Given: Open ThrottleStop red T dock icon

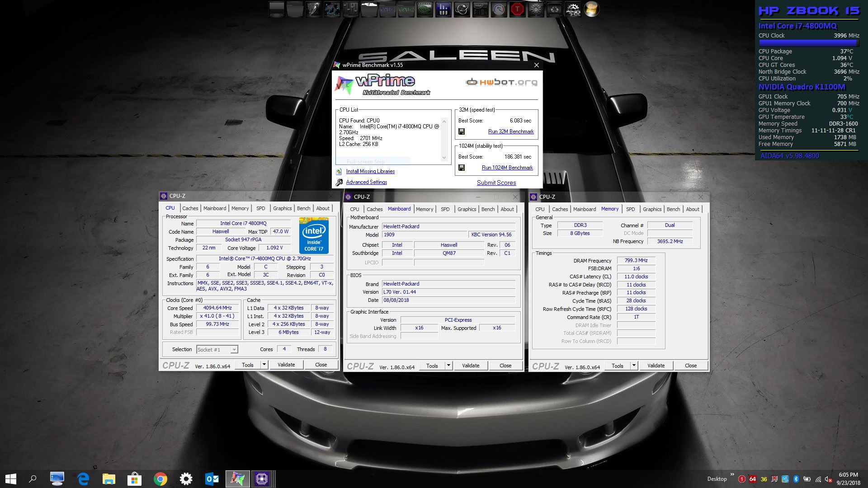Looking at the screenshot, I should point(517,9).
